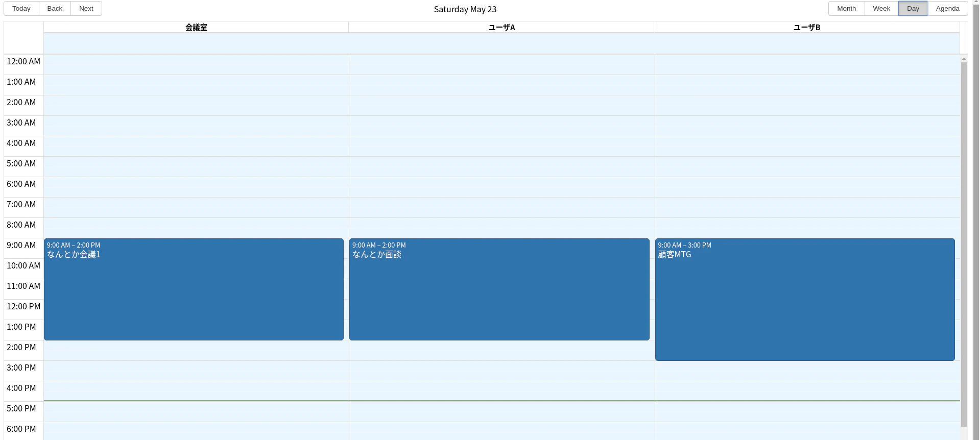The height and width of the screenshot is (440, 980).
Task: Open the Agenda view
Action: point(948,9)
